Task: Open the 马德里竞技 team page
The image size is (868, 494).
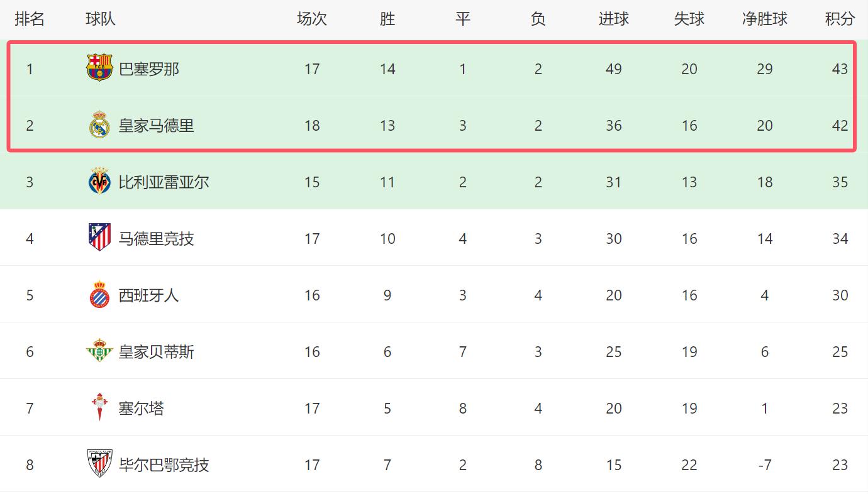Action: click(157, 238)
